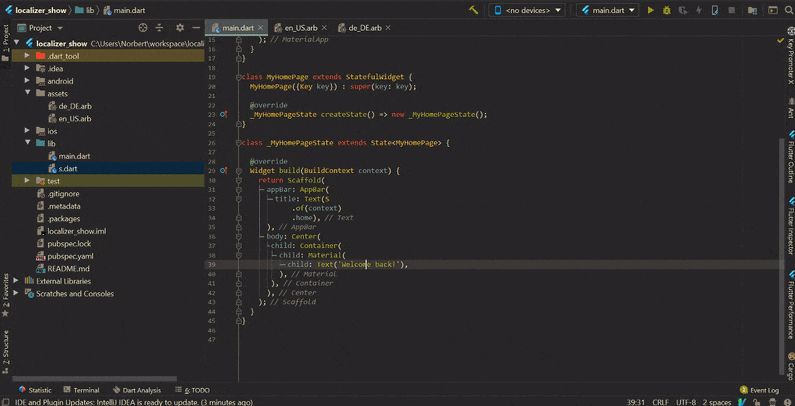Hide the Project panel with minimize icon
Screen dimensions: 795x406
pyautogui.click(x=196, y=28)
